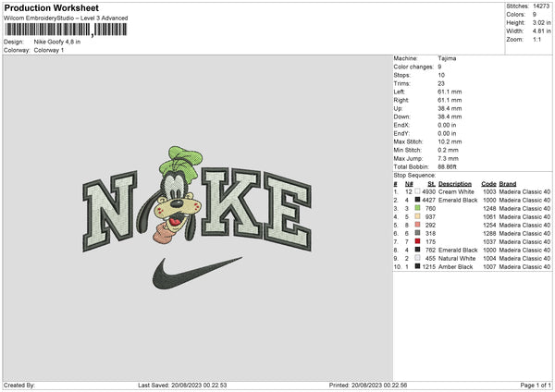555x392 pixels.
Task: Click the beige thread swatch in stop 4
Action: [418, 216]
